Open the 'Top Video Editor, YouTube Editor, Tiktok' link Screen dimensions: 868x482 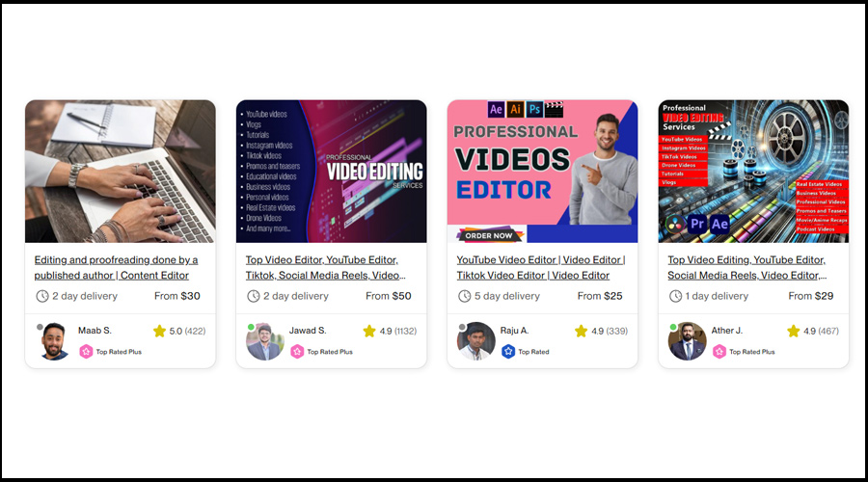326,267
